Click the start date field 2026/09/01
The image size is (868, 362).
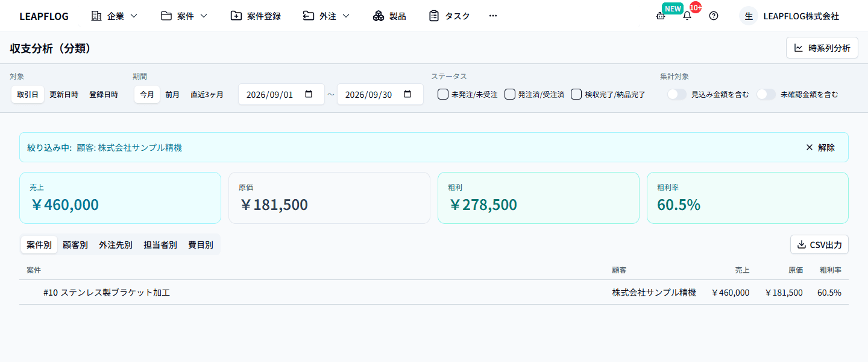point(281,94)
